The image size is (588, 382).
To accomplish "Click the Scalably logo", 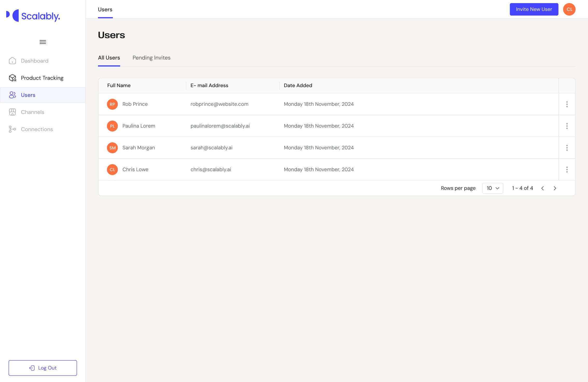I will [x=33, y=16].
